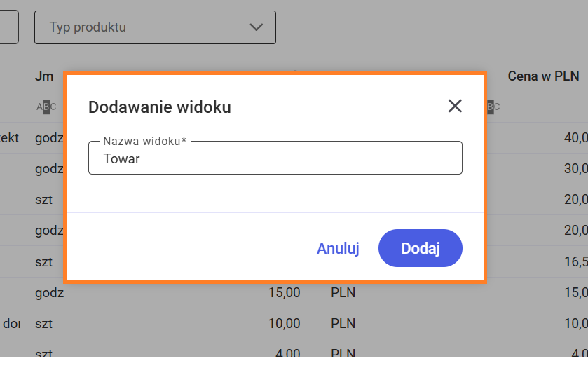Select the 16,5 value in Cena column
The width and height of the screenshot is (588, 382).
coord(575,262)
